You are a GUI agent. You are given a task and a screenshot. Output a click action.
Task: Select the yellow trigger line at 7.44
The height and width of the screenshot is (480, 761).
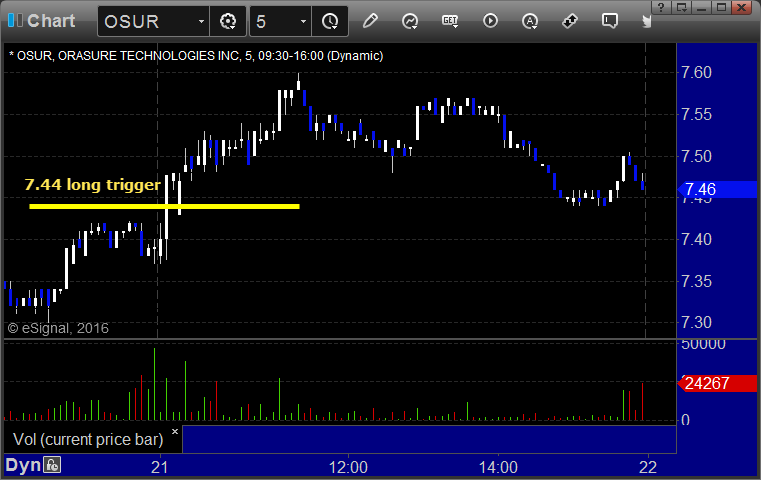(x=164, y=206)
